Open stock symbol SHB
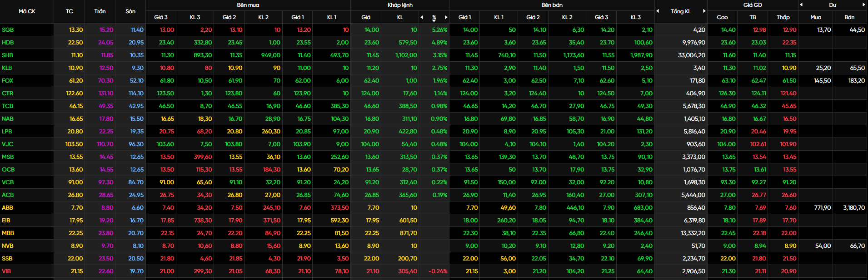Viewport: 868px width, 280px height. tap(7, 55)
